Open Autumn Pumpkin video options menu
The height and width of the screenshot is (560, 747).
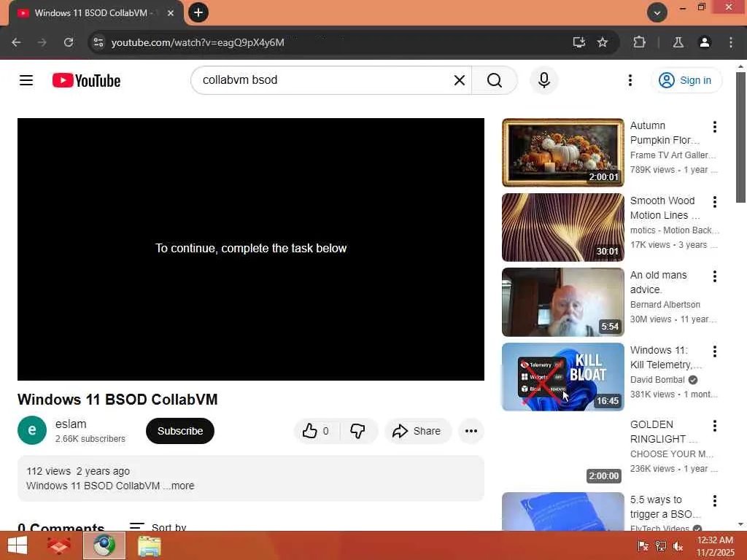click(x=715, y=127)
